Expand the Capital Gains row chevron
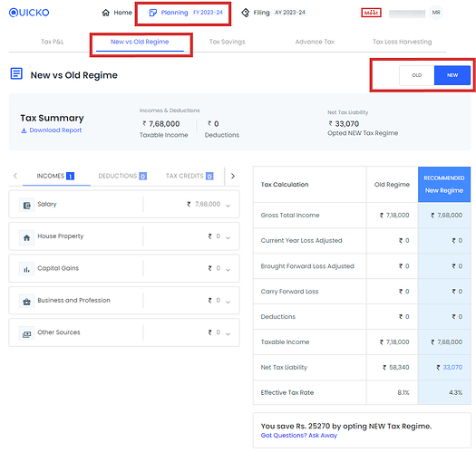 (x=228, y=270)
